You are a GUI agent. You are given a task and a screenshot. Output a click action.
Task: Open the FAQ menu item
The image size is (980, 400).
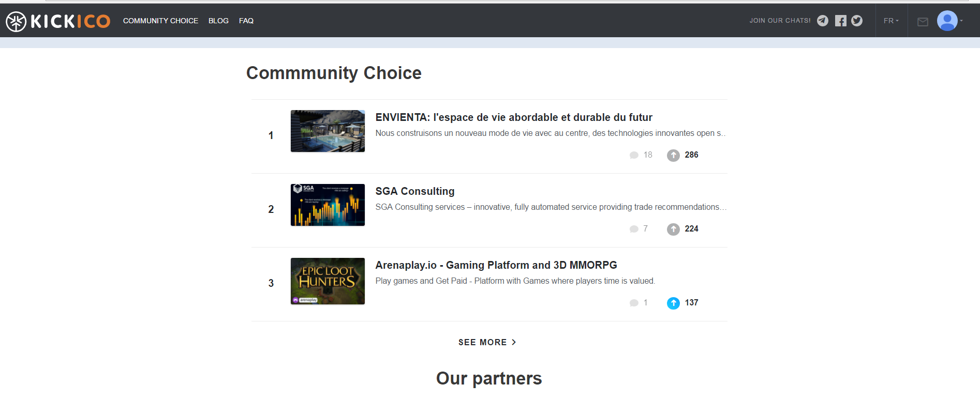click(x=246, y=21)
